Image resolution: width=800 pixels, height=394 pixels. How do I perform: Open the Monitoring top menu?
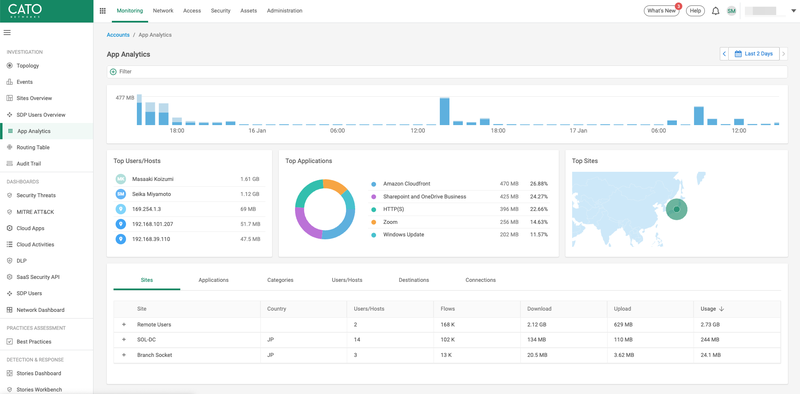(130, 11)
